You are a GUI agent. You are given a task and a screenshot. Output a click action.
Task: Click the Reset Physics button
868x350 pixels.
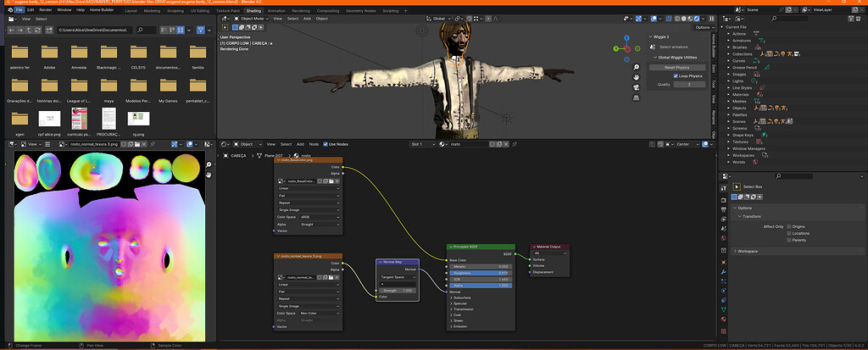(677, 67)
